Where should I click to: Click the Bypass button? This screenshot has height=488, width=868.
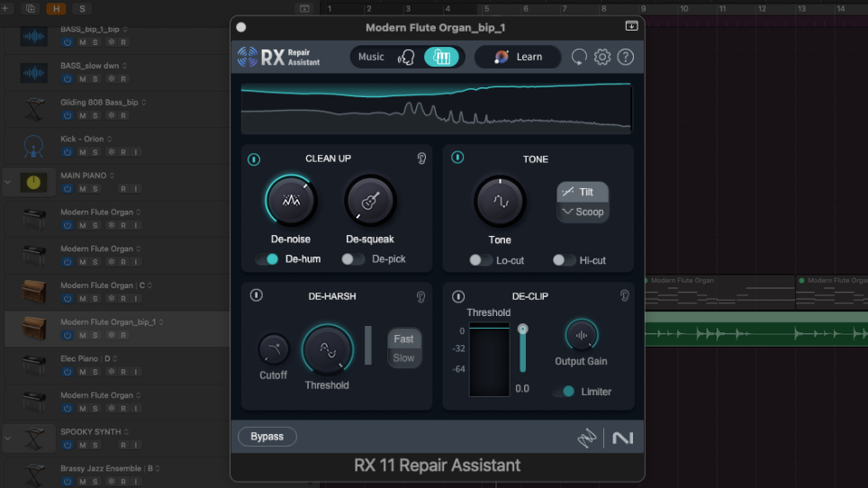tap(267, 437)
